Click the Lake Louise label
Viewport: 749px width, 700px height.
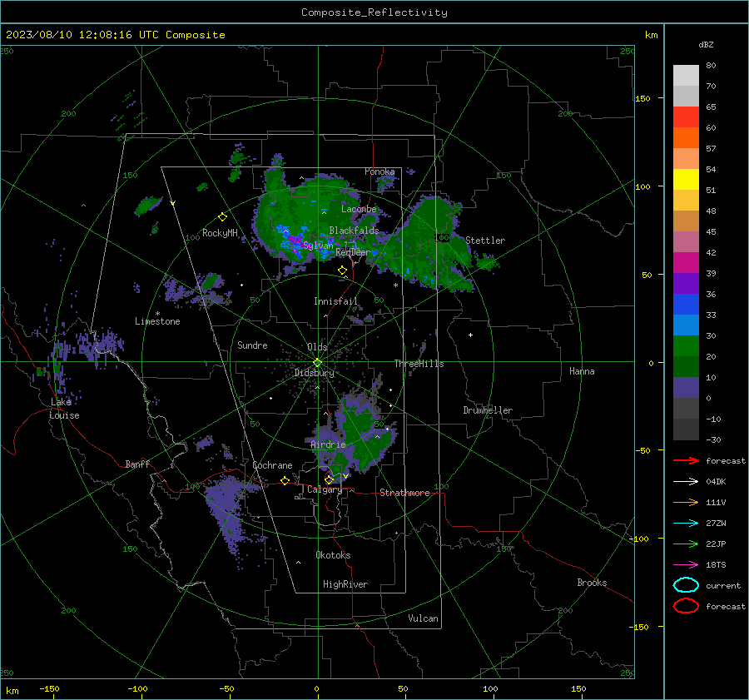point(64,409)
